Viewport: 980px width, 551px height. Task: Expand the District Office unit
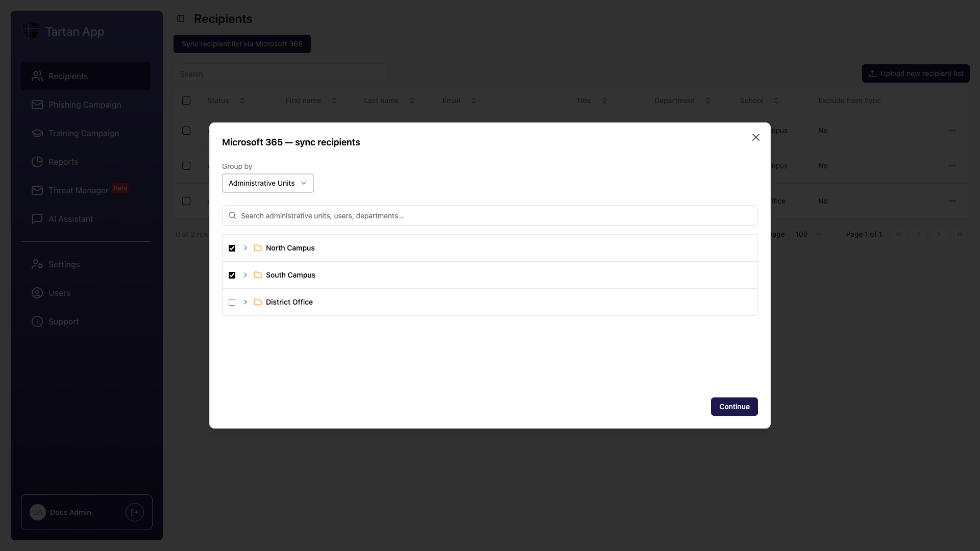tap(246, 302)
